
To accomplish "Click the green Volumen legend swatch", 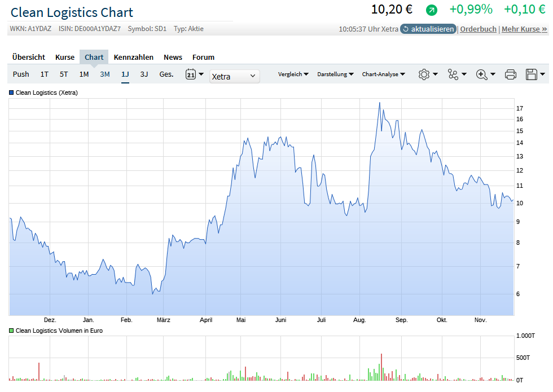I will [x=11, y=331].
